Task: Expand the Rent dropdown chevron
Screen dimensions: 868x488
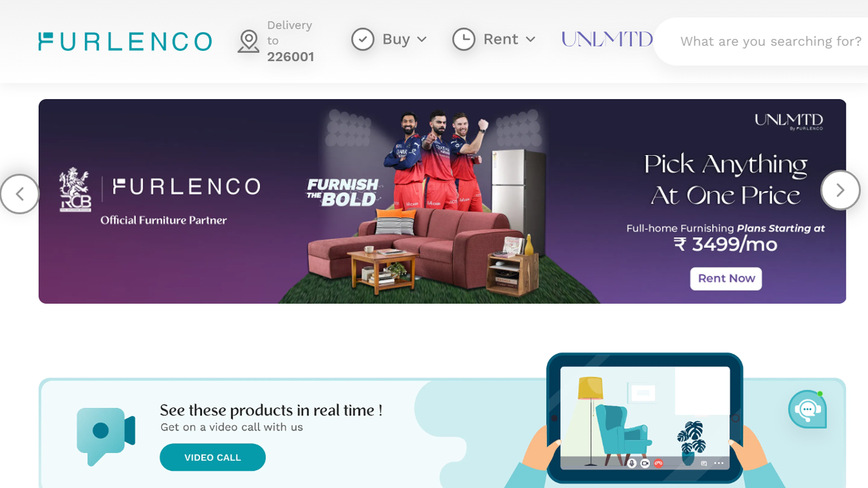Action: click(531, 39)
